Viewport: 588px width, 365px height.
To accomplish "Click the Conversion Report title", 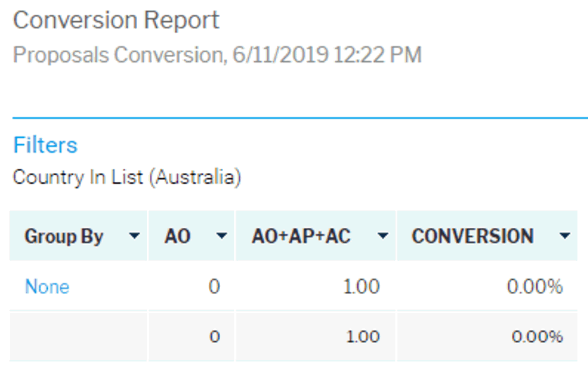I will (117, 20).
